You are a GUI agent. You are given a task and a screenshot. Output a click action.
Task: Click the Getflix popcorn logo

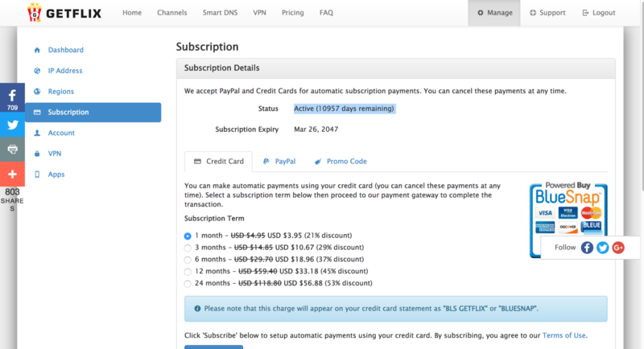35,12
